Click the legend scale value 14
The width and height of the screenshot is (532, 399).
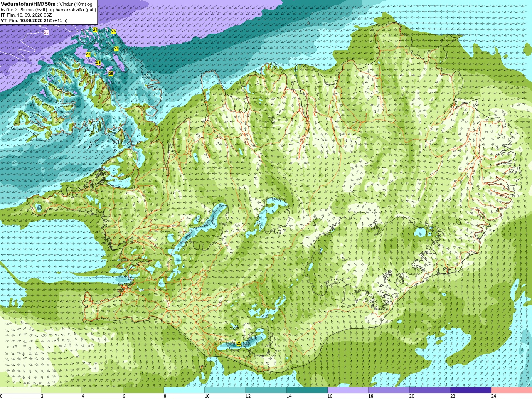pyautogui.click(x=289, y=396)
